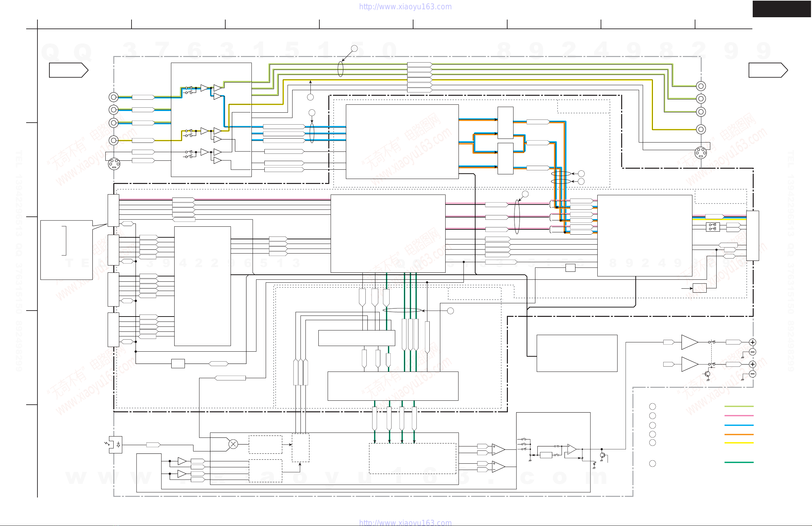Toggle the boxed dual switch near right connector
The height and width of the screenshot is (526, 812).
click(712, 227)
